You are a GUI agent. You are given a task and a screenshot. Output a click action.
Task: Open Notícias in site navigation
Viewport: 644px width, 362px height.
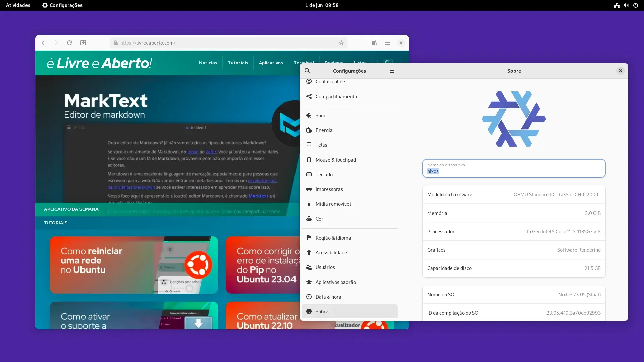208,63
